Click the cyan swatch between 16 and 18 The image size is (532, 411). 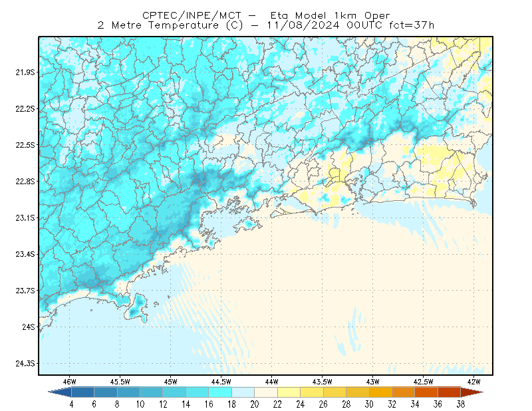tap(220, 392)
